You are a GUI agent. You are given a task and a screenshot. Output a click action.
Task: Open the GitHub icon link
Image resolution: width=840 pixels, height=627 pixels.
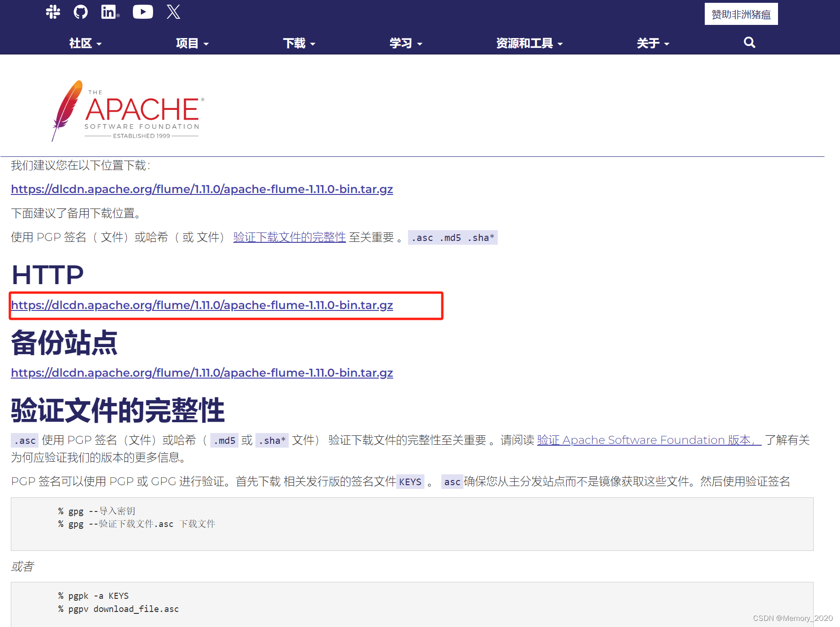(x=81, y=12)
